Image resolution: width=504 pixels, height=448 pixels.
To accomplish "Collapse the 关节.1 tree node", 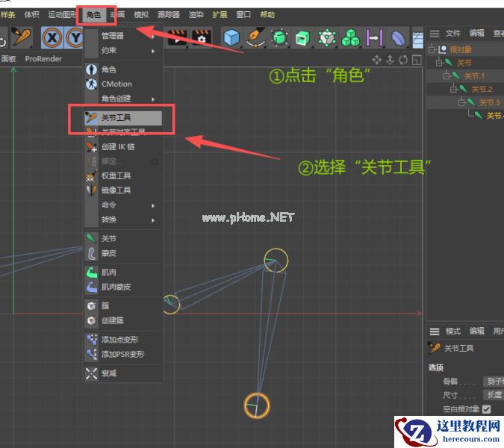I will (x=446, y=76).
